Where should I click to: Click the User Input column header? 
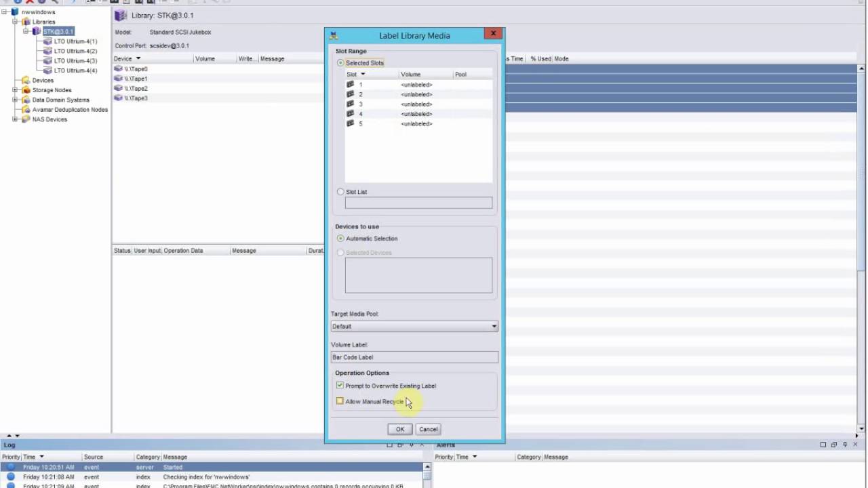tap(147, 251)
